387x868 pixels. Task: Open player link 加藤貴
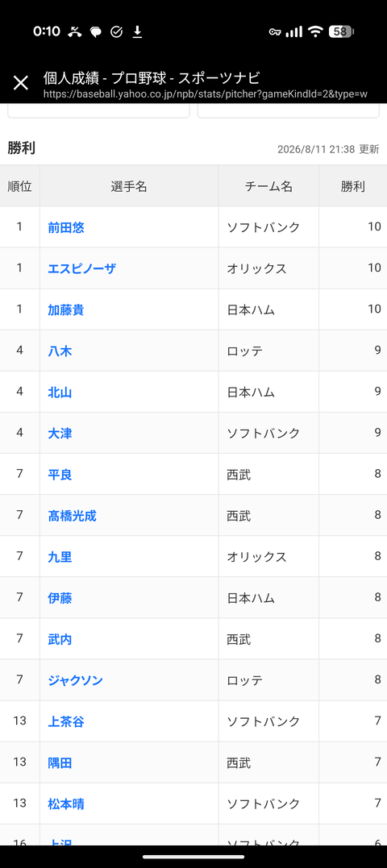(x=66, y=309)
